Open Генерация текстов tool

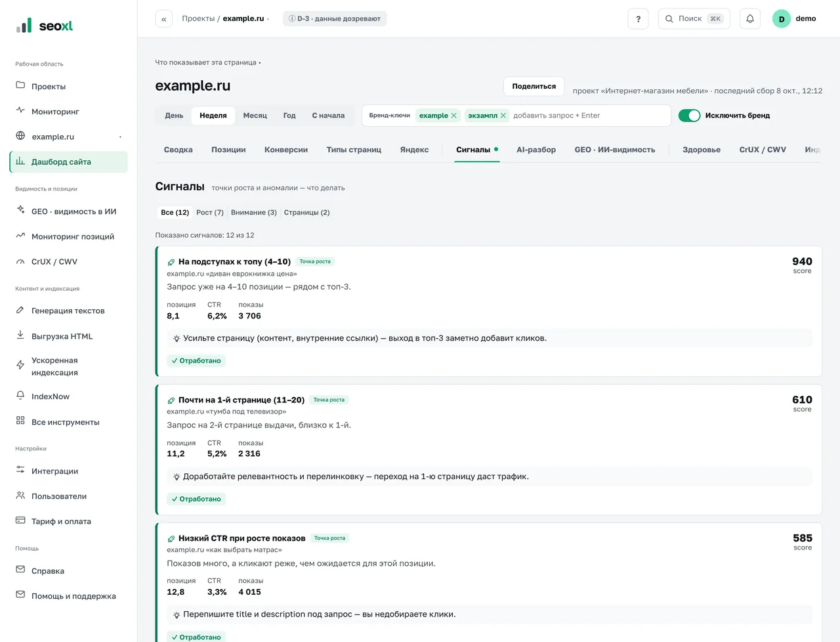(x=68, y=310)
